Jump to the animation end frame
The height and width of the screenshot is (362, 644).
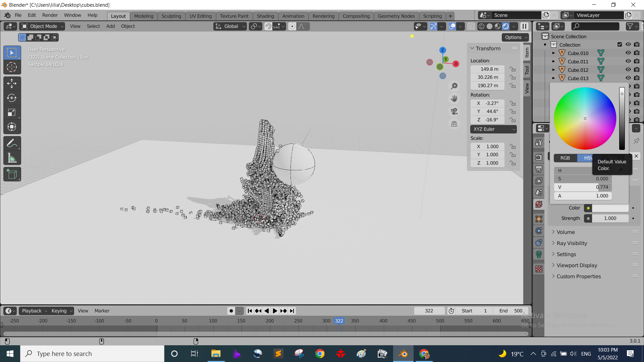pos(292,311)
